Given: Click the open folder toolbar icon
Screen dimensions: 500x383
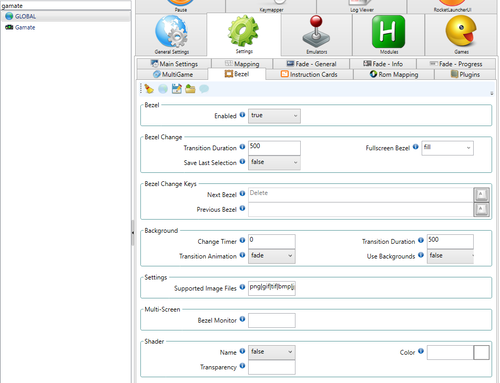Looking at the screenshot, I should tap(190, 89).
